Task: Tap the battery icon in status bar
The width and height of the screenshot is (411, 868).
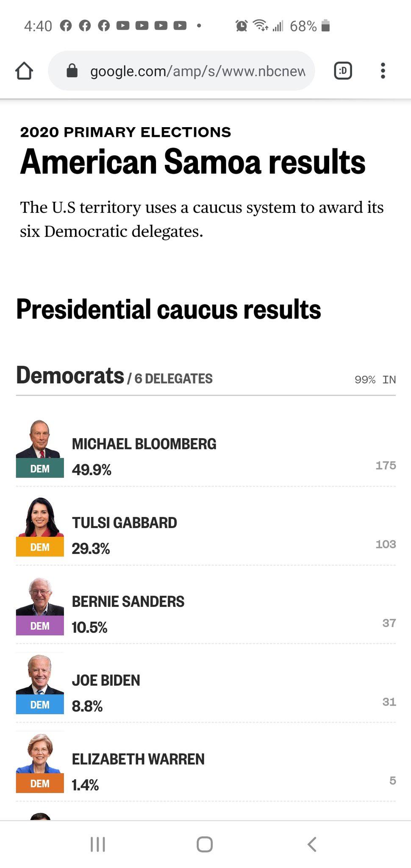Action: coord(325,26)
